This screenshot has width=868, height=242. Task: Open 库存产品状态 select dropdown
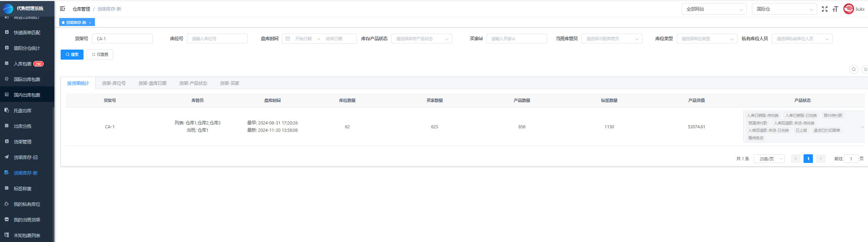421,39
